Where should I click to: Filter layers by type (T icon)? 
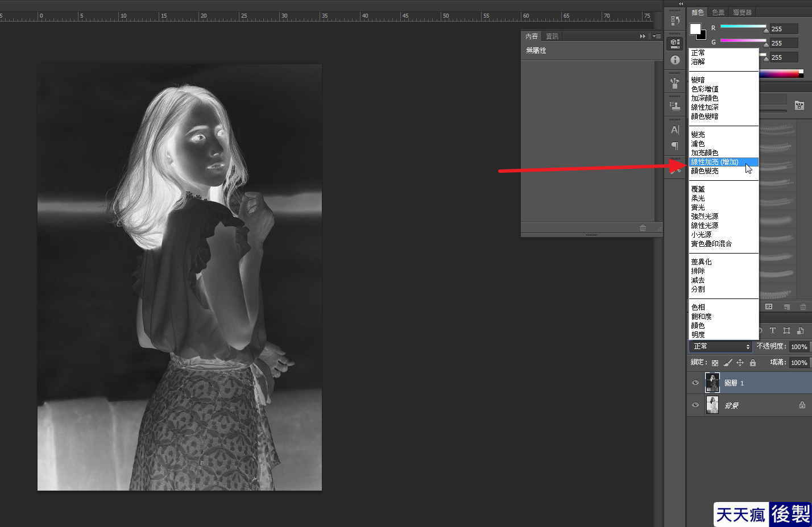773,331
